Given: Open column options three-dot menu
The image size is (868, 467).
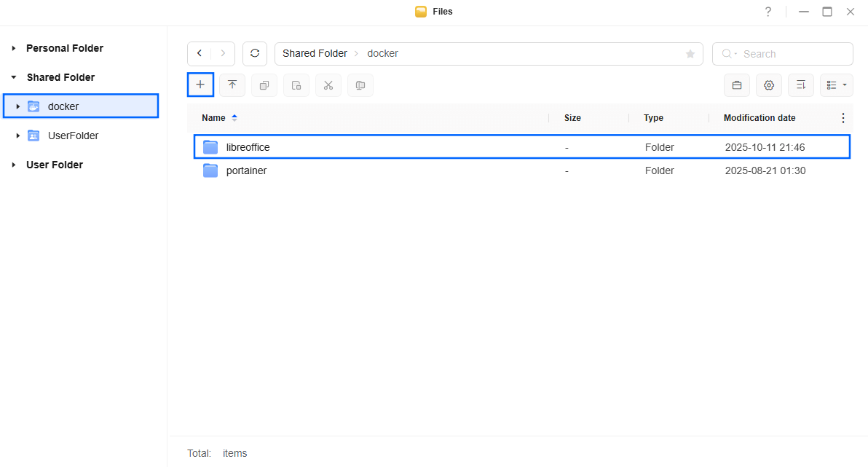Looking at the screenshot, I should [x=843, y=118].
